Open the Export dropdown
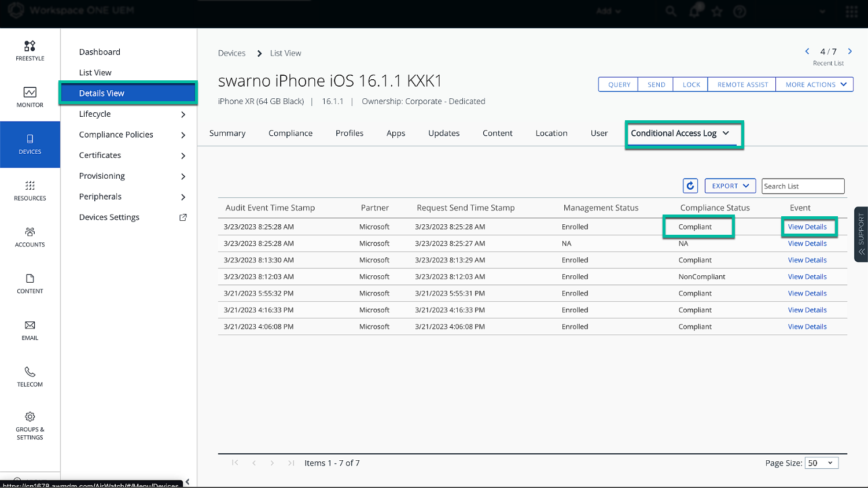The image size is (868, 488). [x=730, y=186]
